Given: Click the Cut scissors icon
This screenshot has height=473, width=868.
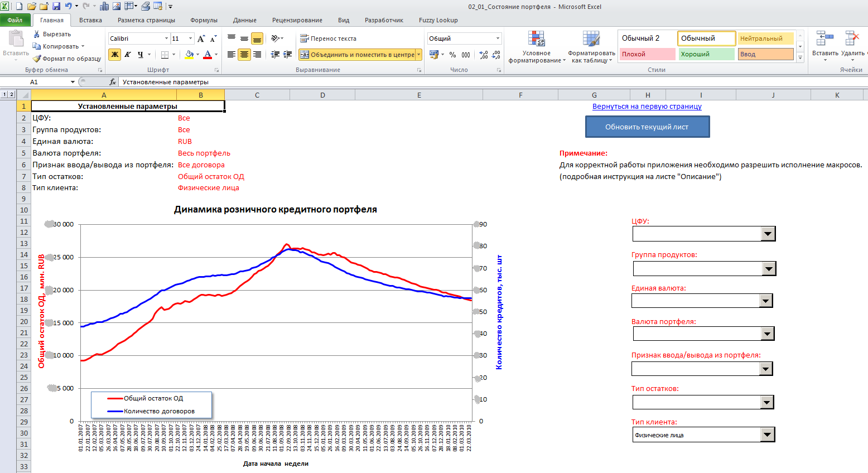Looking at the screenshot, I should 37,34.
